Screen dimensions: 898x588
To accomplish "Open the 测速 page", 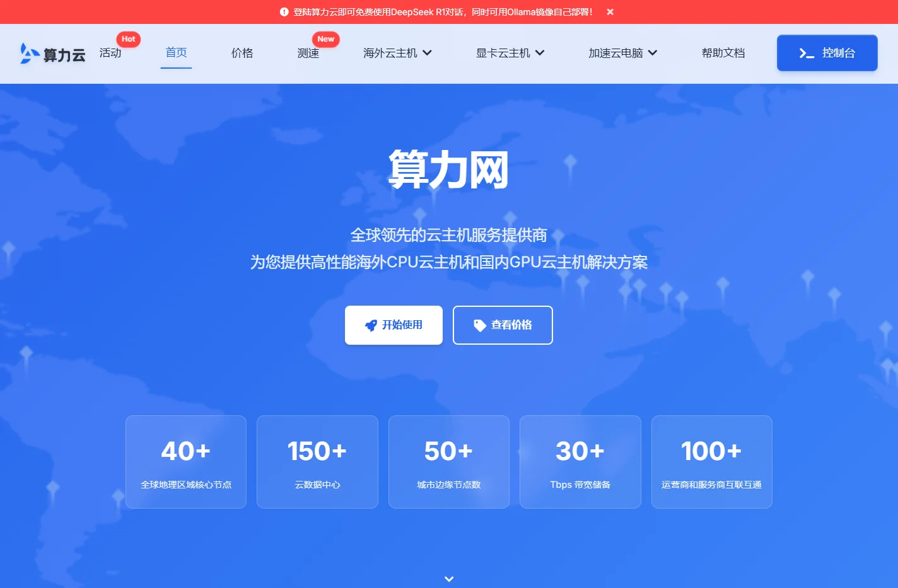I will click(x=308, y=53).
